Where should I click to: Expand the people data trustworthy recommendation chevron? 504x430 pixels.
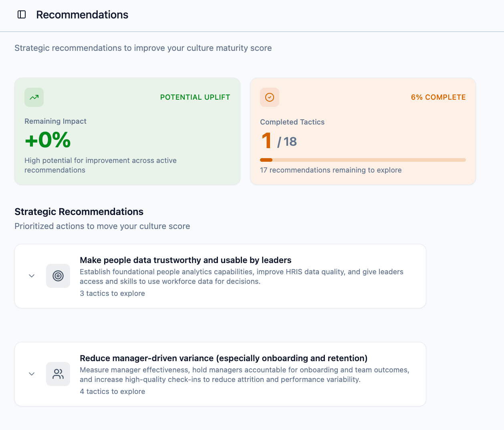[32, 276]
